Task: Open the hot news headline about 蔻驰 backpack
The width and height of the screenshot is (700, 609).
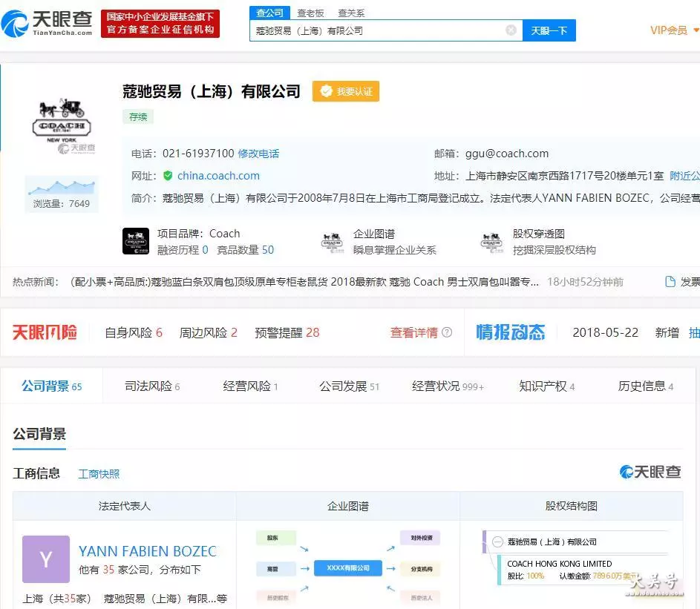Action: pos(304,282)
